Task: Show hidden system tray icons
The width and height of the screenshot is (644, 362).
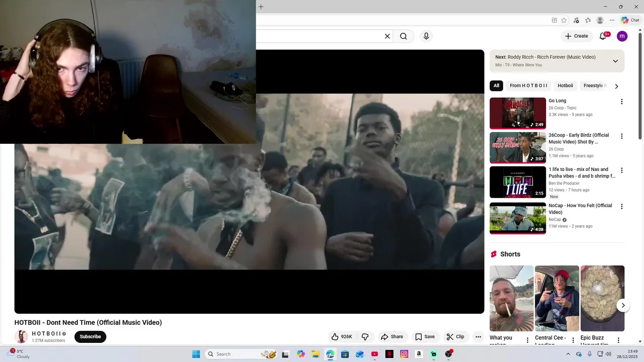Action: [568, 354]
